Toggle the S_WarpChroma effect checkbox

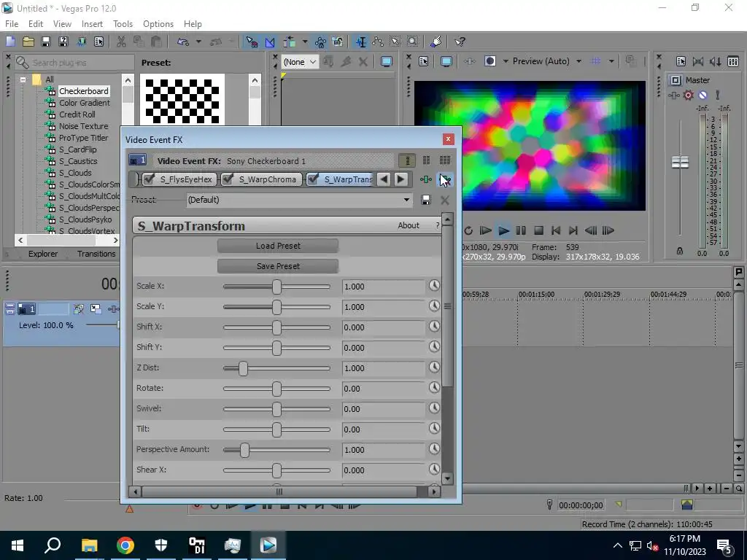point(228,179)
